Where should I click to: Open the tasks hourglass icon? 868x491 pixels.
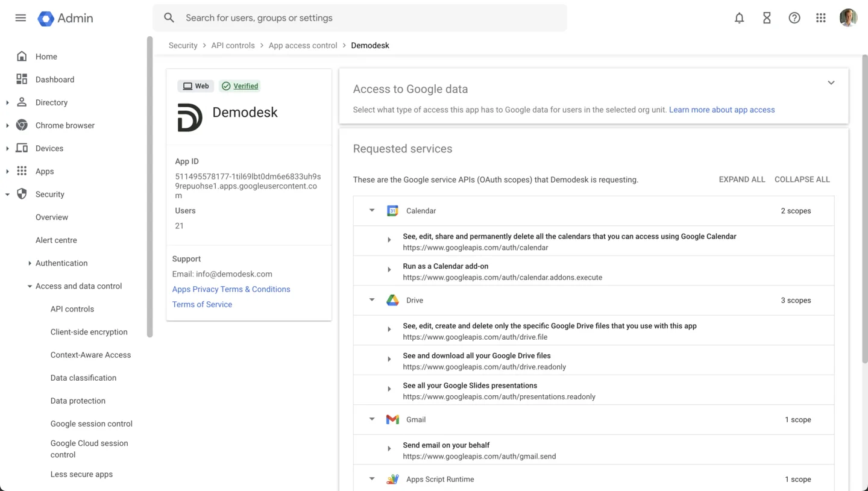[767, 18]
